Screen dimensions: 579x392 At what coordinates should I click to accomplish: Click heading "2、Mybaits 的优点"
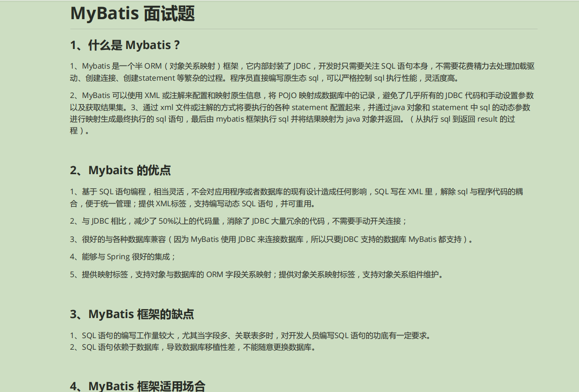(120, 170)
